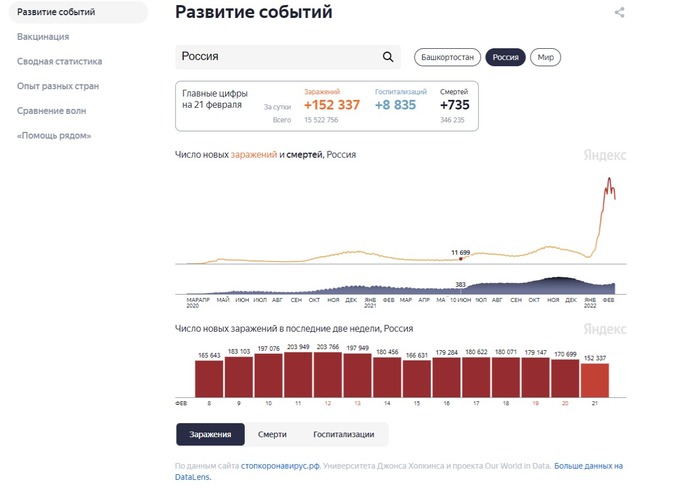Select Развитие событий in the sidebar
This screenshot has height=495, width=700.
pos(78,12)
